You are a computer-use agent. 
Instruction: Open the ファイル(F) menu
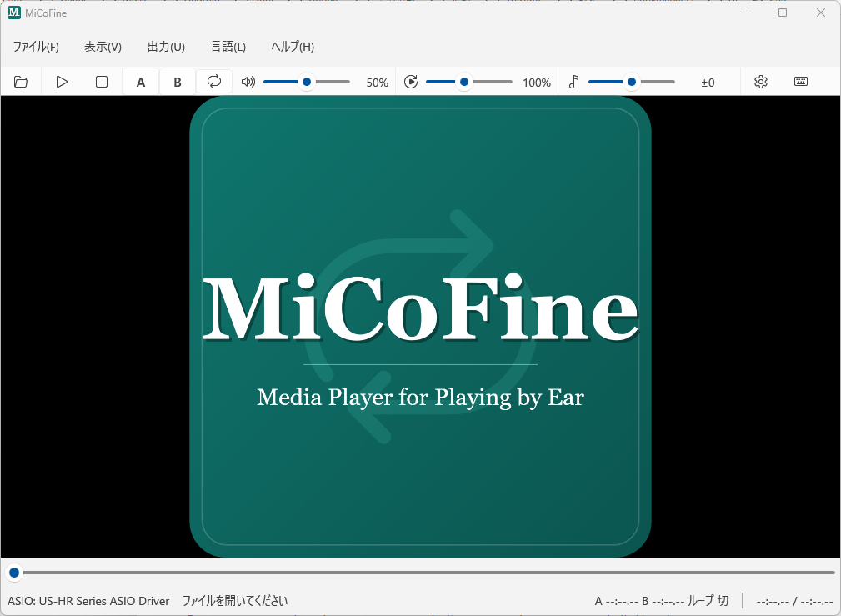tap(36, 47)
